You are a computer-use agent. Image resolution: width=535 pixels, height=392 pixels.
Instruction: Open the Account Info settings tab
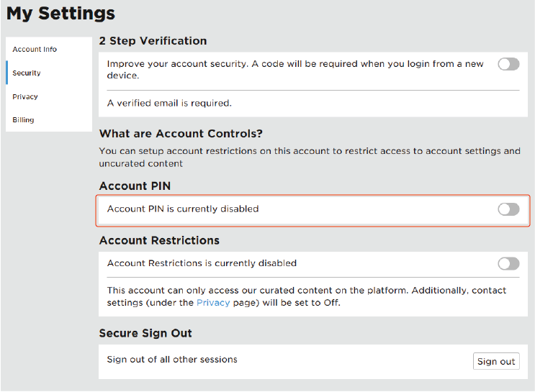tap(35, 50)
